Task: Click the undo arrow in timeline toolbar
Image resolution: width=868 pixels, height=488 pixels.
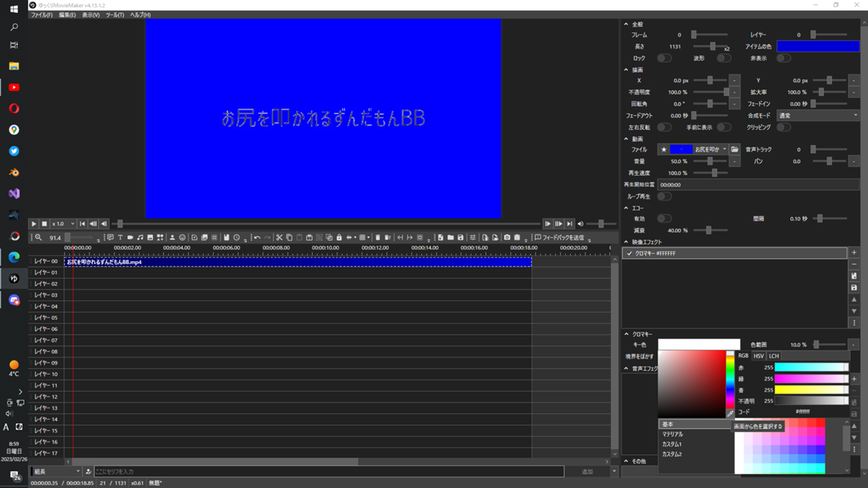Action: [257, 237]
